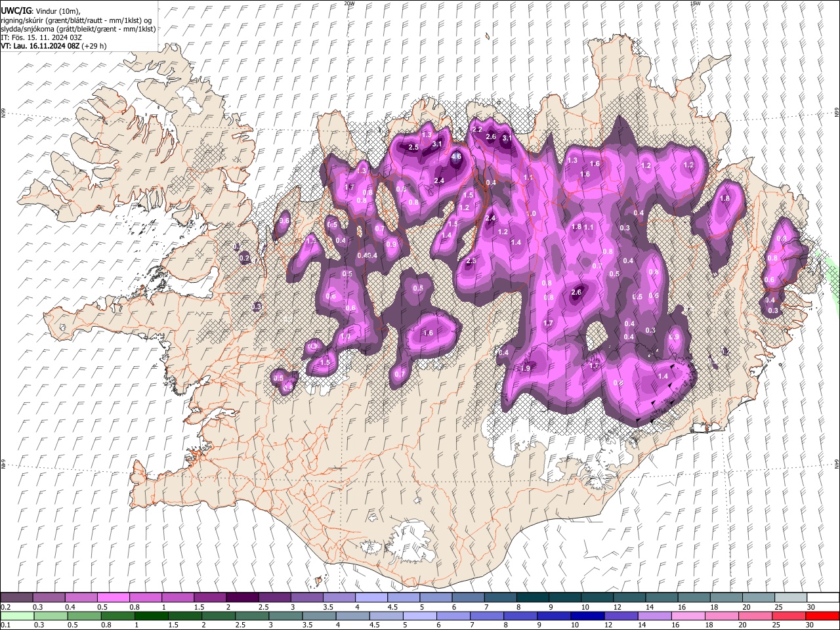Click the 0.2 label under the snow scale

click(5, 607)
